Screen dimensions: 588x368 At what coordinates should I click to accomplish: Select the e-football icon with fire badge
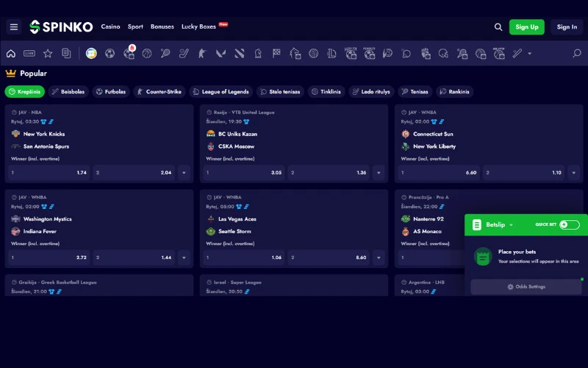coord(129,53)
